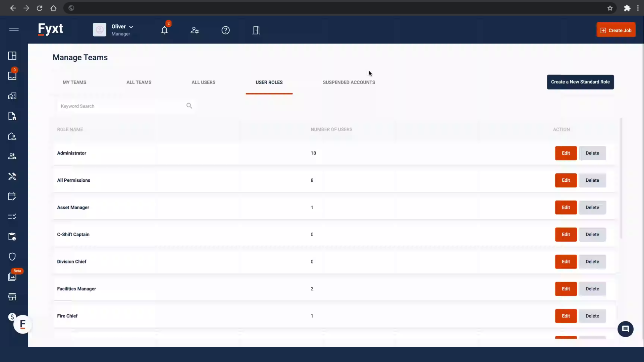Open the lease document icon in the sidebar
This screenshot has height=362, width=644.
[12, 116]
